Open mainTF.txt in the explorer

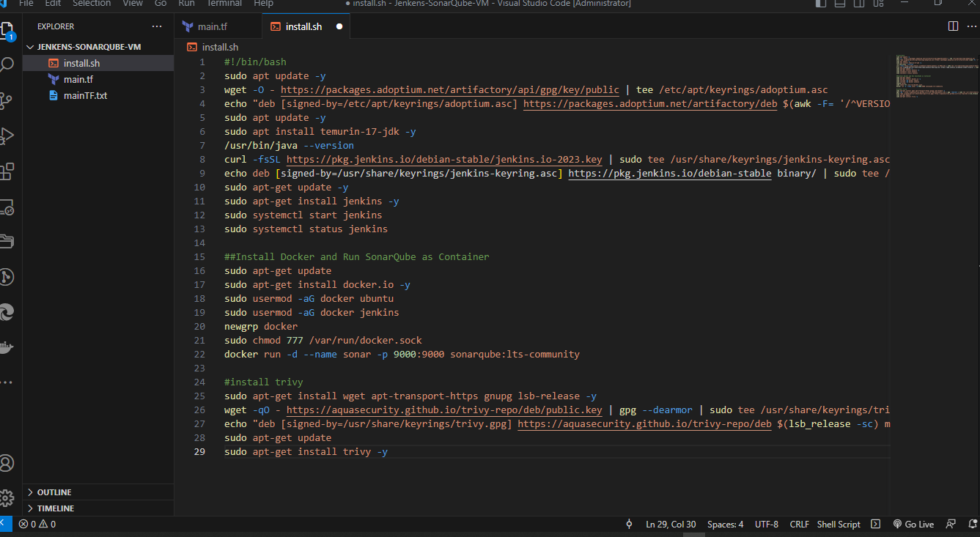click(x=85, y=96)
